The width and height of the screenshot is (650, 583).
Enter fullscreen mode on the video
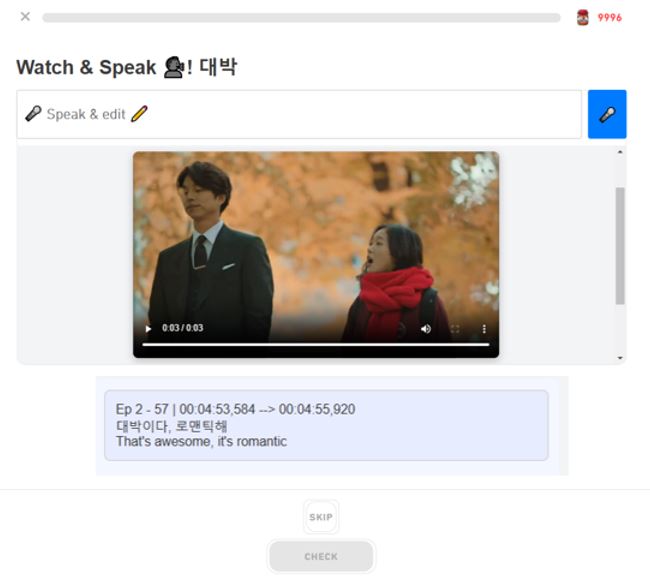(x=455, y=328)
